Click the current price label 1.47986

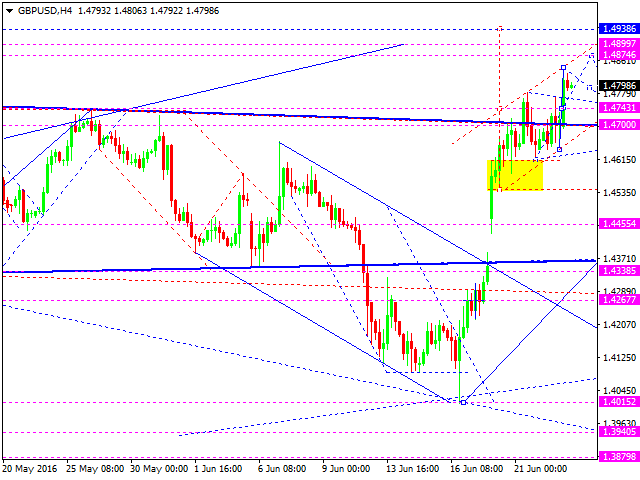(619, 86)
